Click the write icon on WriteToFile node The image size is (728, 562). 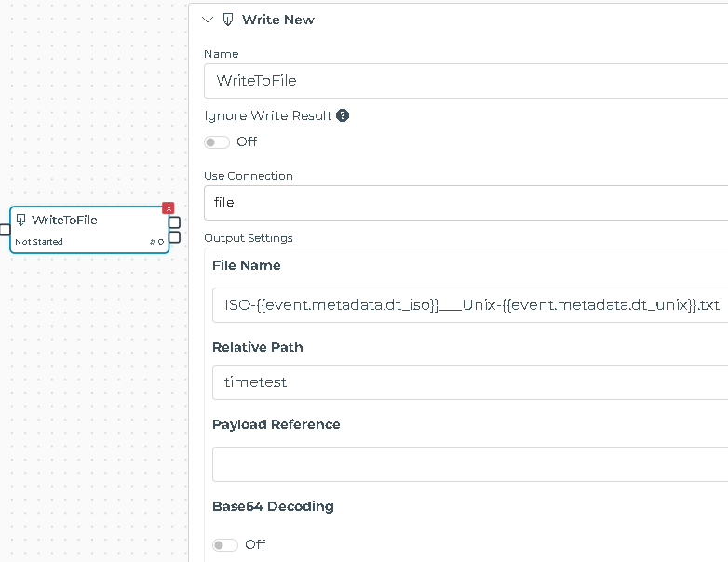click(21, 221)
